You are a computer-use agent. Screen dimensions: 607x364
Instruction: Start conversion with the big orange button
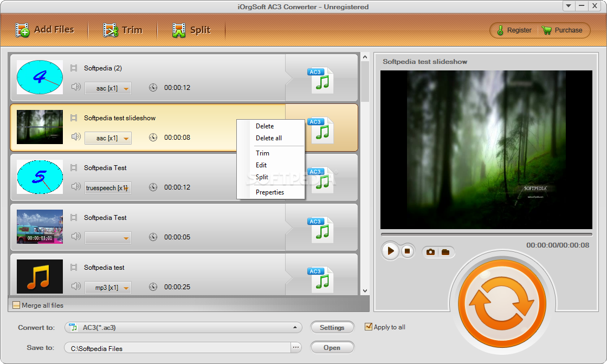(x=502, y=303)
